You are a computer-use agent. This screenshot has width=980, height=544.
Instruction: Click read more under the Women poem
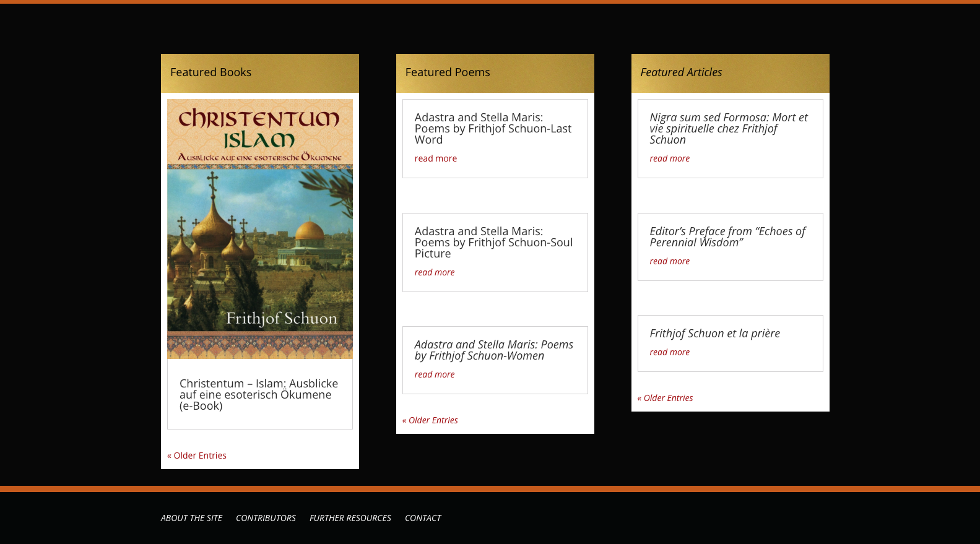point(435,374)
